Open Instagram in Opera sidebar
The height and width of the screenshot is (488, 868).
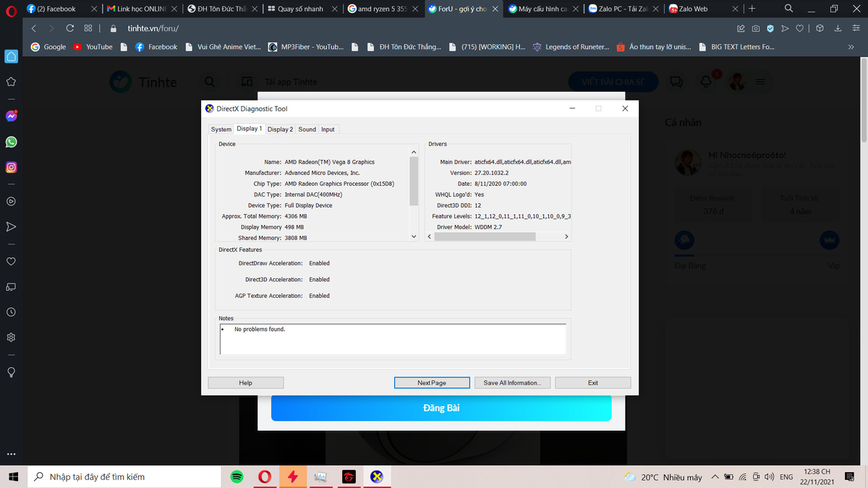11,168
